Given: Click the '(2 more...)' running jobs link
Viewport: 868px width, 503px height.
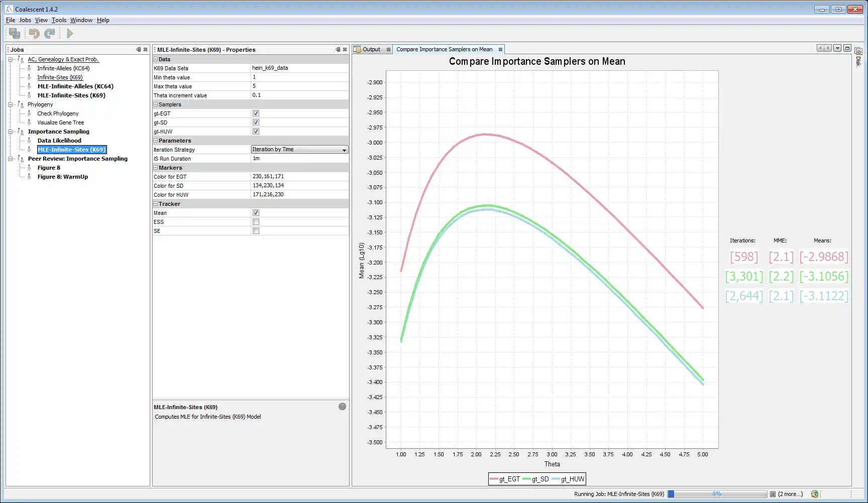Looking at the screenshot, I should tap(790, 494).
